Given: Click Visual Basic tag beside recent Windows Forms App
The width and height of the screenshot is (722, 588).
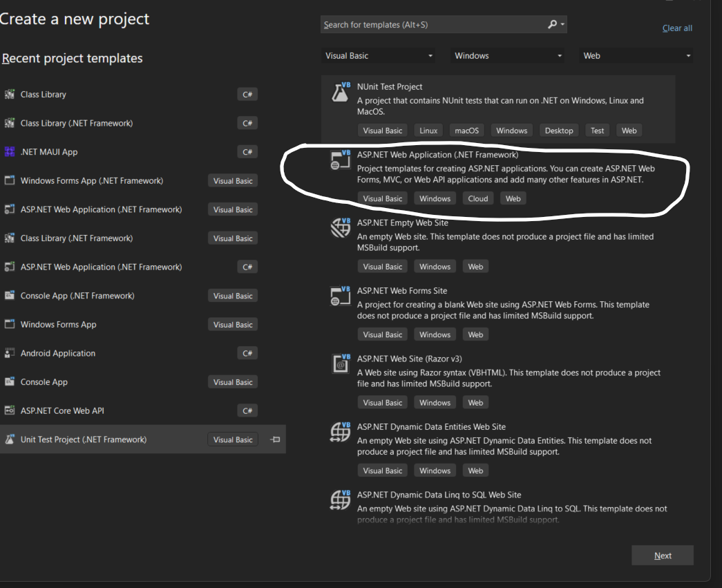Looking at the screenshot, I should [233, 325].
